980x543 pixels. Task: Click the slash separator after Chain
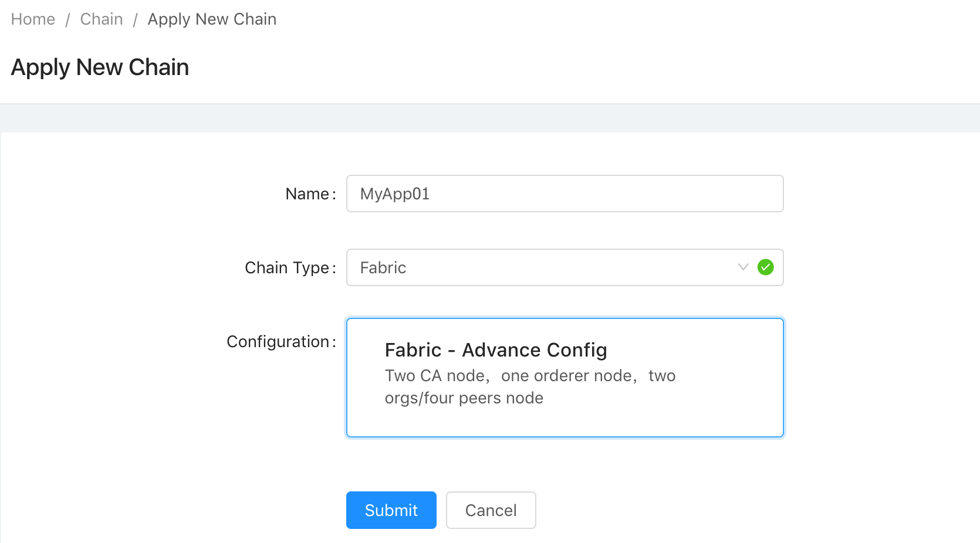pyautogui.click(x=136, y=20)
